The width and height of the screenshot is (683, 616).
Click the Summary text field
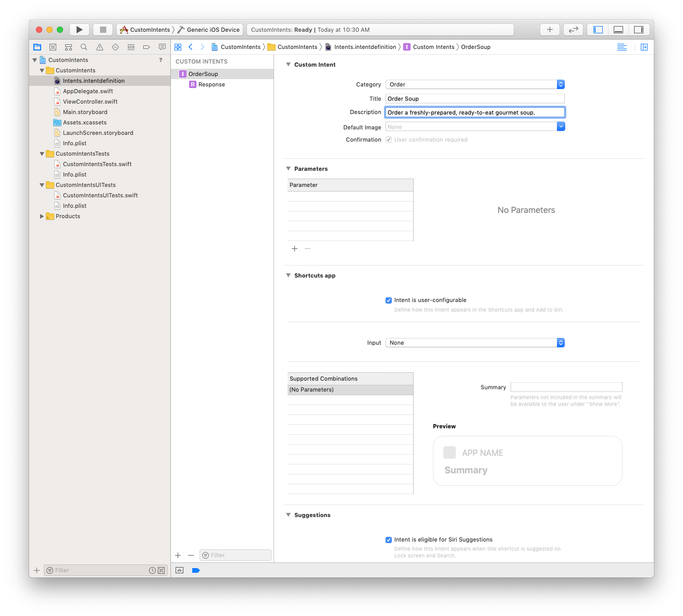pyautogui.click(x=566, y=387)
